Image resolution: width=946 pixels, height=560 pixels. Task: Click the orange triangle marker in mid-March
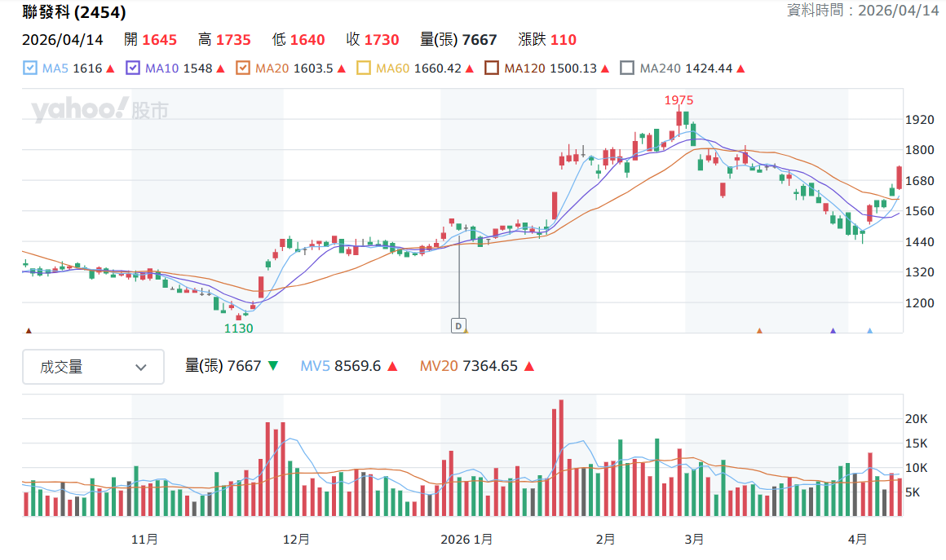pyautogui.click(x=759, y=331)
